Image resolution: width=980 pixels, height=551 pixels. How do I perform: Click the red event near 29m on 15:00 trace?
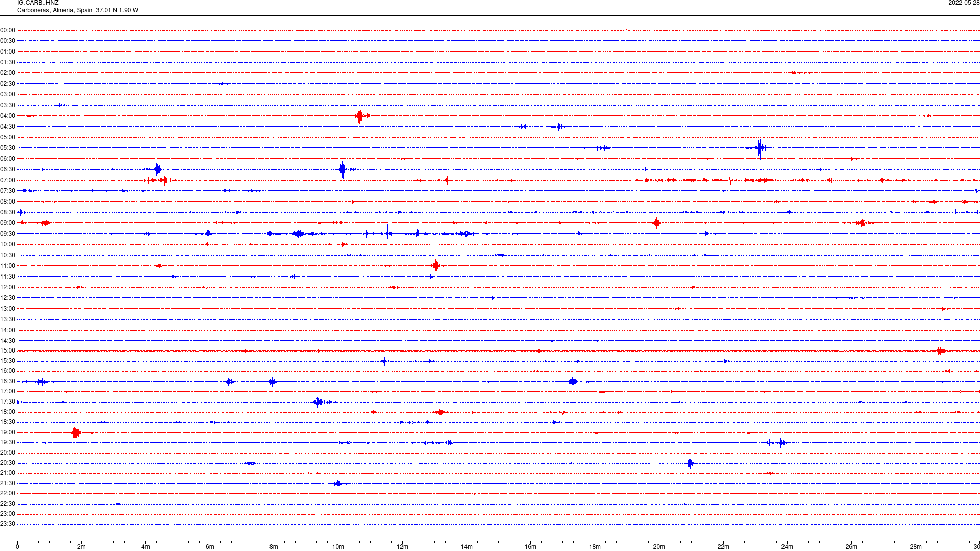coord(941,350)
